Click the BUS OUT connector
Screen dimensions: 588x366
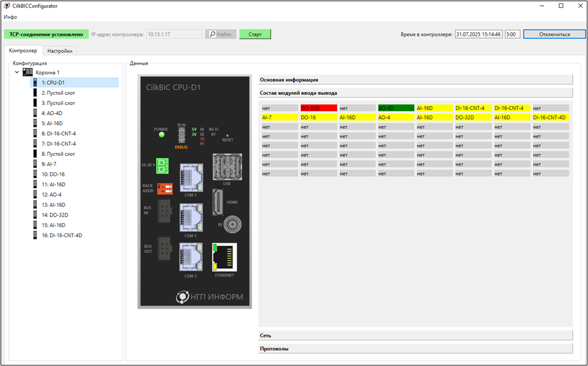pos(164,248)
